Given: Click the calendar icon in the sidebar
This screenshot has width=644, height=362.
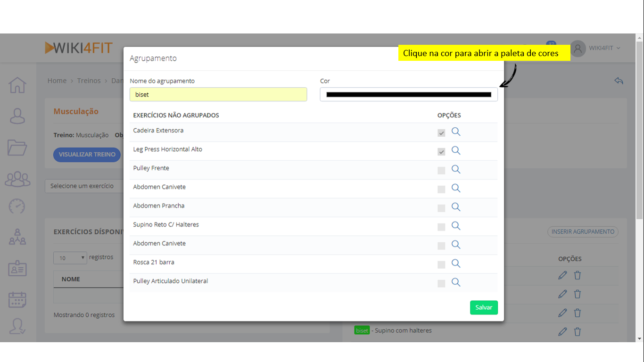Looking at the screenshot, I should (x=17, y=299).
